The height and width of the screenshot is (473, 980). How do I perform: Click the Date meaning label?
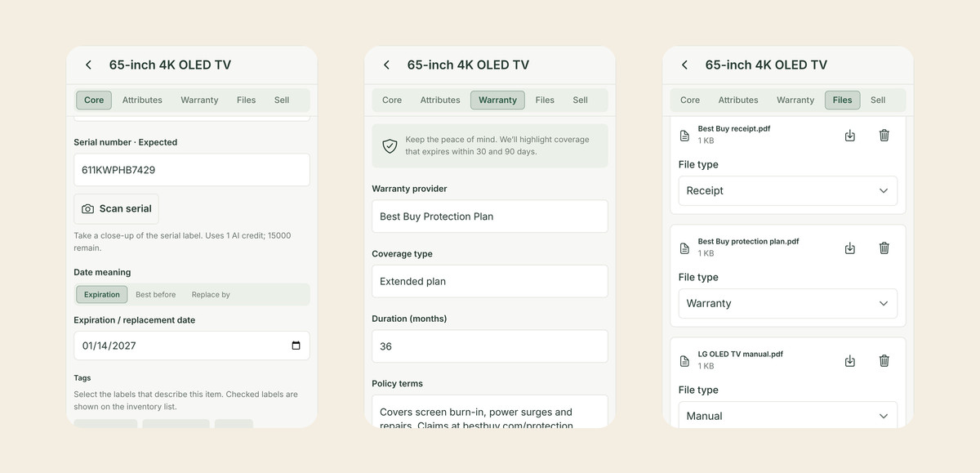click(x=102, y=272)
